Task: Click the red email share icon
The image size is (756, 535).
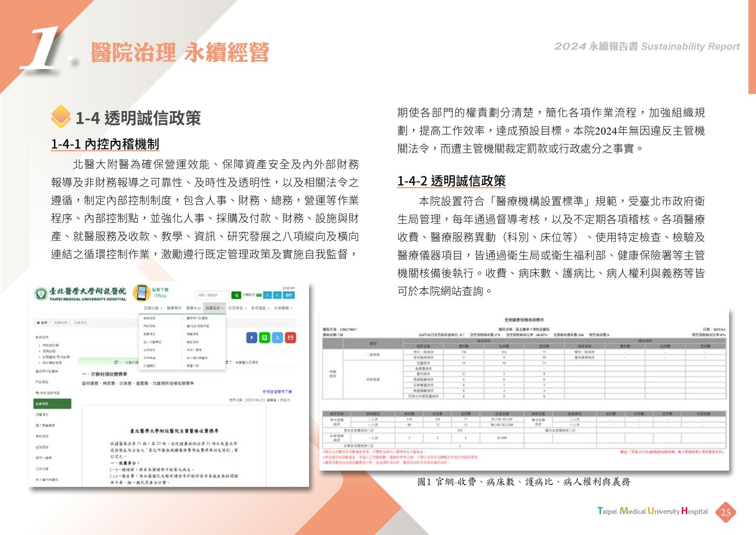Action: 290,337
